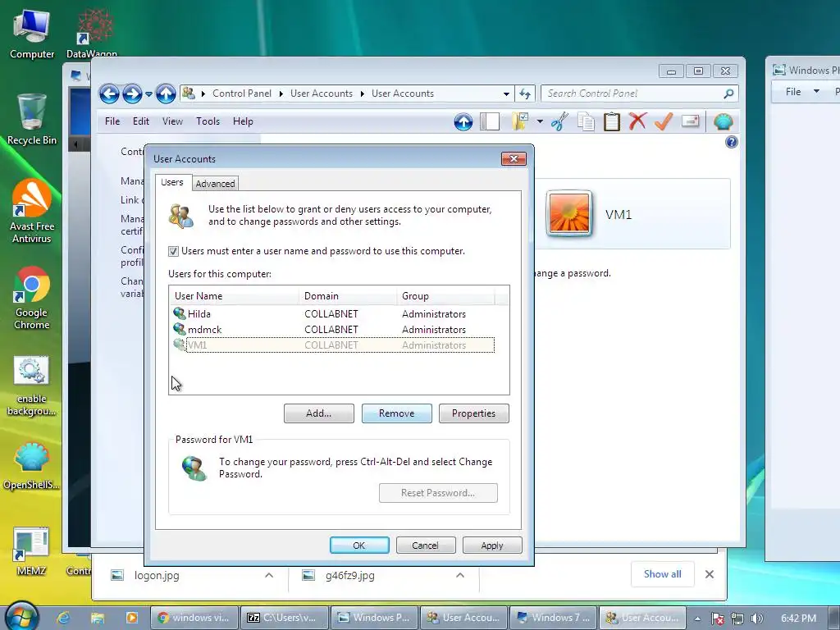Click the volume speaker icon in the system tray
Image resolution: width=840 pixels, height=630 pixels.
[x=756, y=619]
